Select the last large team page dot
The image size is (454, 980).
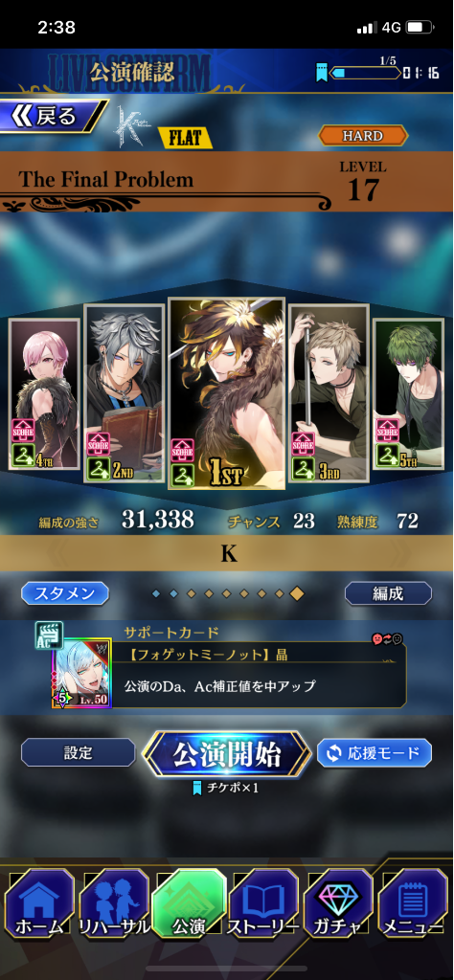pyautogui.click(x=297, y=593)
